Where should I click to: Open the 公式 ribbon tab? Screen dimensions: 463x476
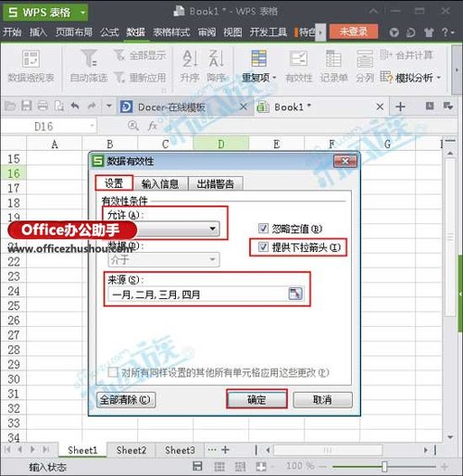click(x=109, y=32)
